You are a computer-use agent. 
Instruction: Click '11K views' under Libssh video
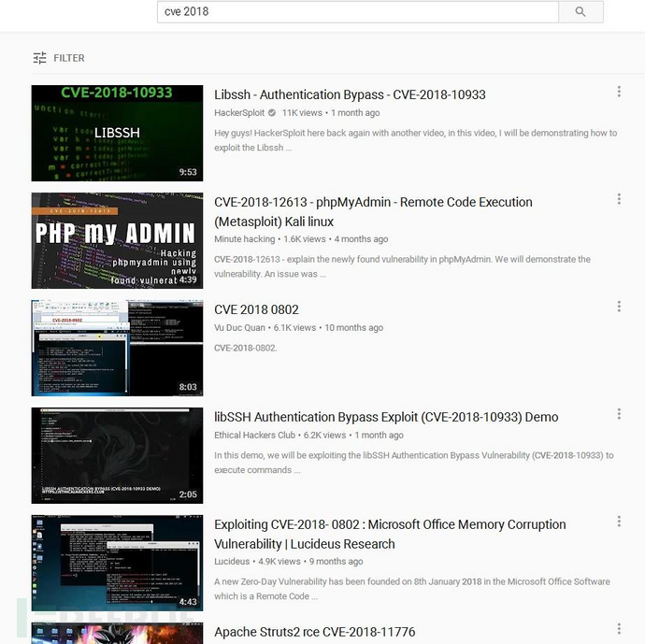pos(302,113)
